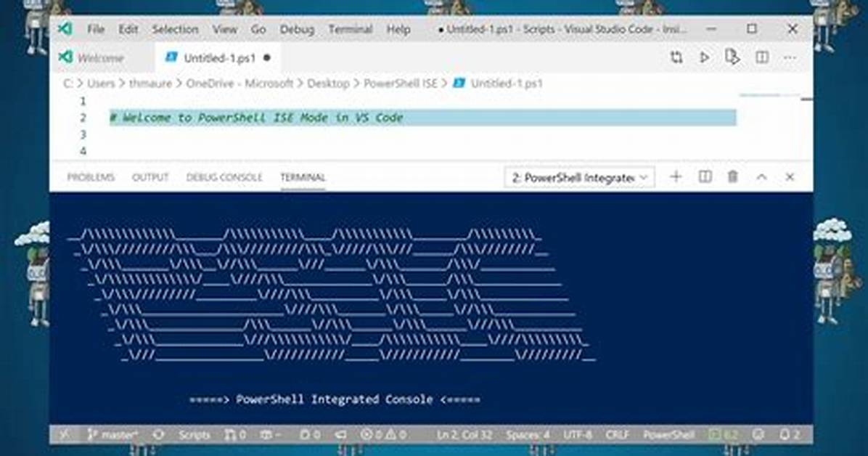868x456 pixels.
Task: Open the terminal selector PowerShell Integrated dropdown
Action: pos(579,177)
